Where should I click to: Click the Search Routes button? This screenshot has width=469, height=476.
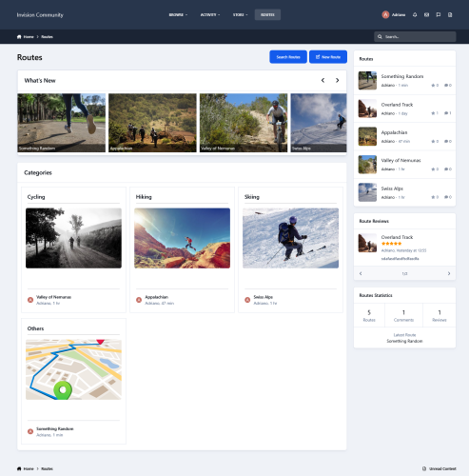288,57
